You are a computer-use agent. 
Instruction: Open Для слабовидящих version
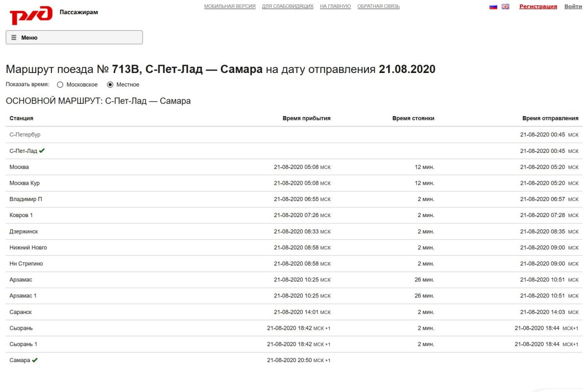pos(288,6)
